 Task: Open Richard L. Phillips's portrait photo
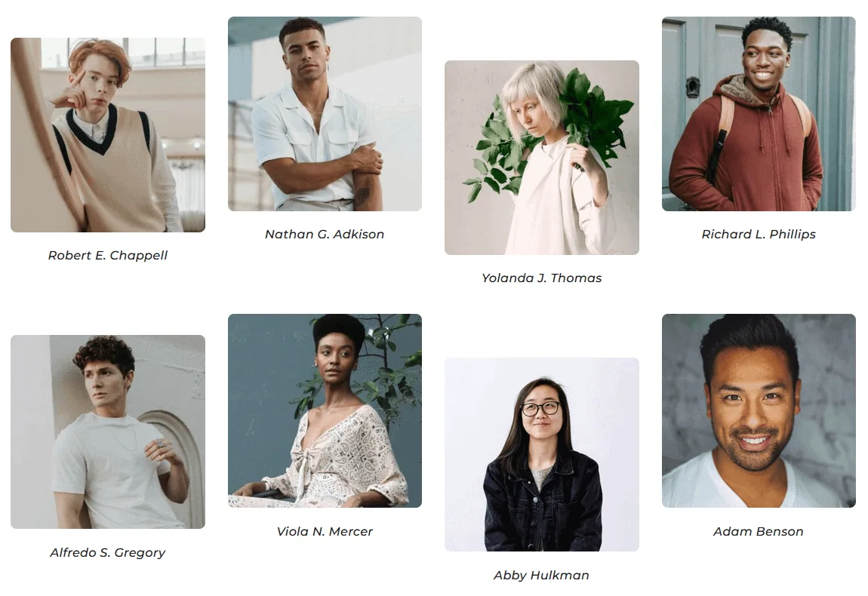point(759,114)
